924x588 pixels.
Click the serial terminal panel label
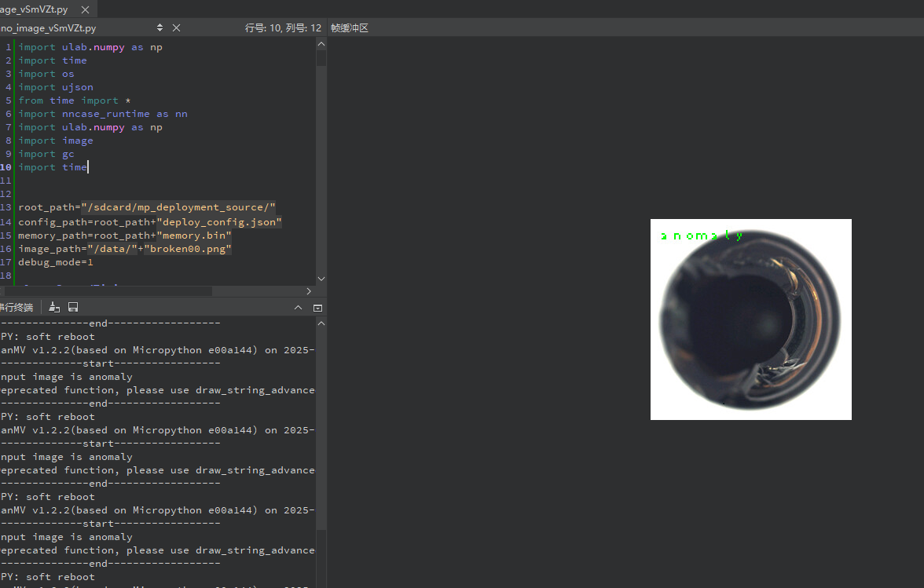[x=17, y=308]
